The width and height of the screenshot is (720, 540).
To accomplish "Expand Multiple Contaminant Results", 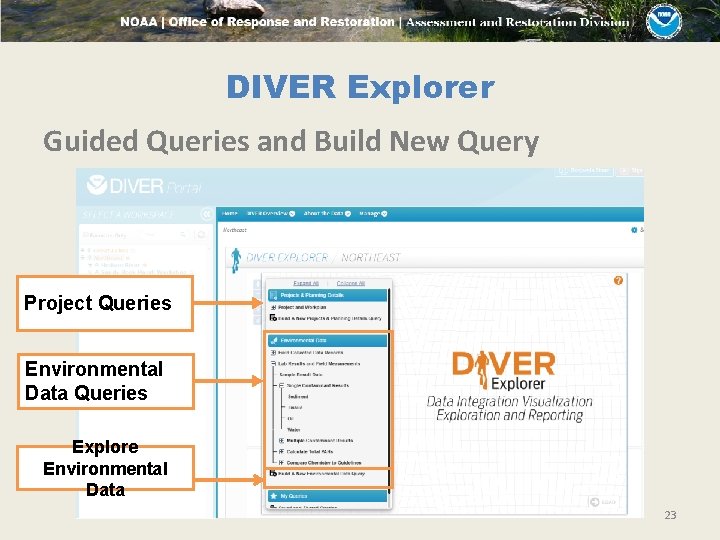I will click(281, 441).
